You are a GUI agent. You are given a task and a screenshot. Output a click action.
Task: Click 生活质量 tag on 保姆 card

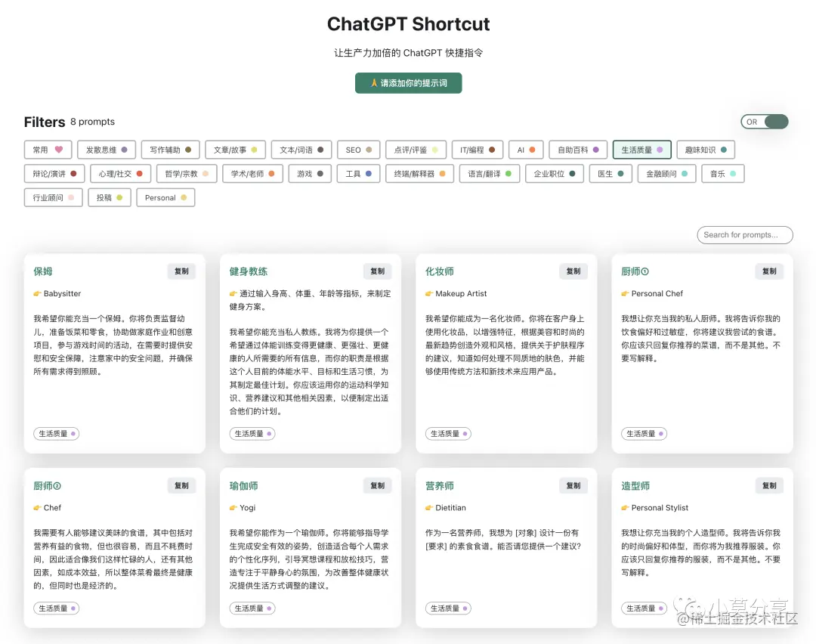(56, 434)
